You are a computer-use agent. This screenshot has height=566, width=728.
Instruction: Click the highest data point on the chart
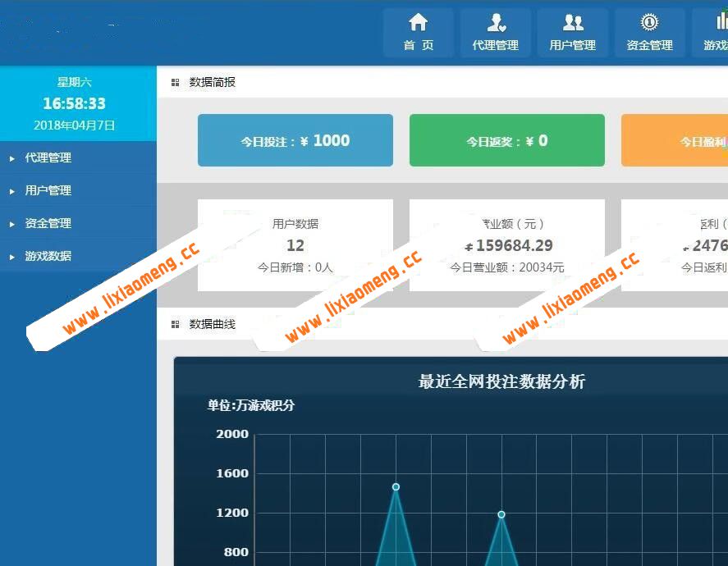click(x=396, y=486)
